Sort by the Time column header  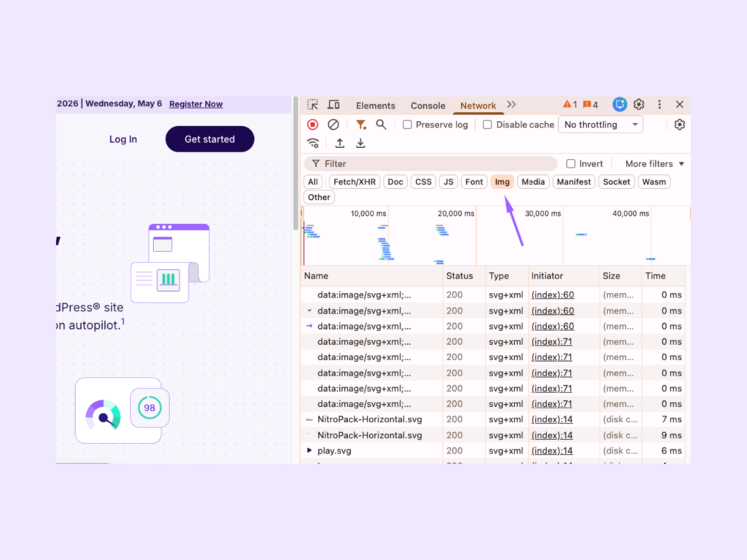coord(664,276)
